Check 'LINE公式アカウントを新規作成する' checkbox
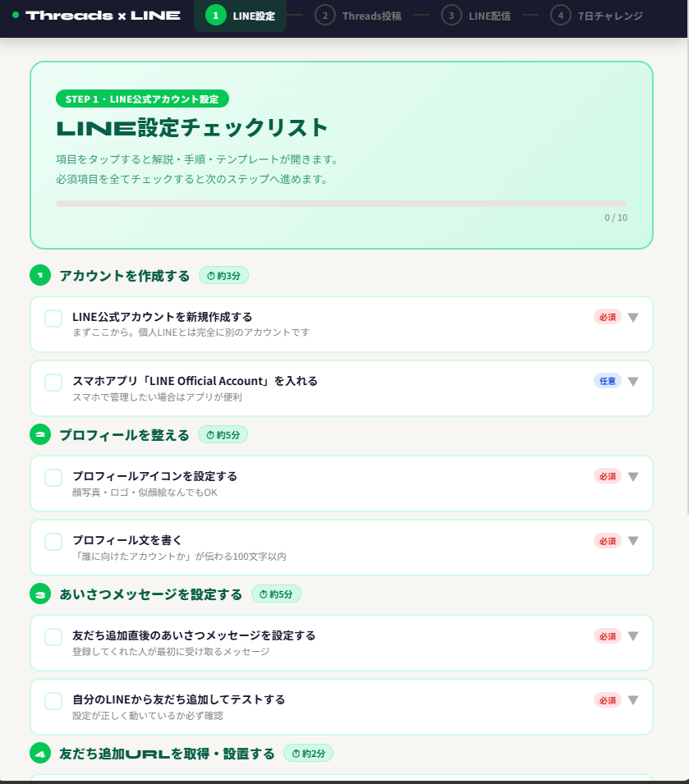The height and width of the screenshot is (784, 689). pyautogui.click(x=53, y=319)
